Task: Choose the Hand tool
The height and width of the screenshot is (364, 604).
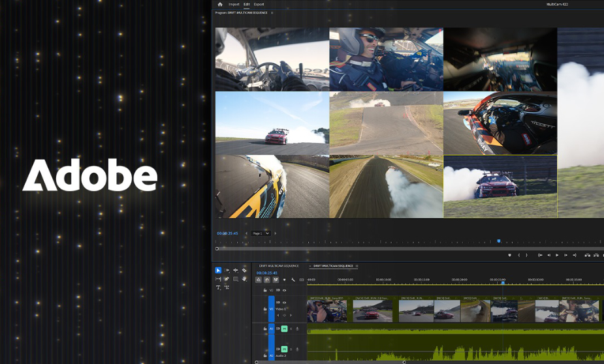Action: point(244,279)
